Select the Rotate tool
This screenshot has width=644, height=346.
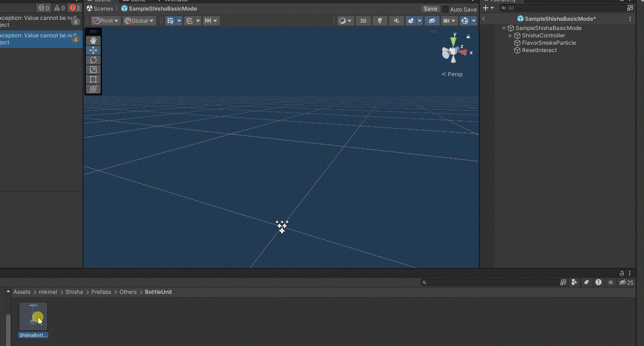pyautogui.click(x=93, y=60)
